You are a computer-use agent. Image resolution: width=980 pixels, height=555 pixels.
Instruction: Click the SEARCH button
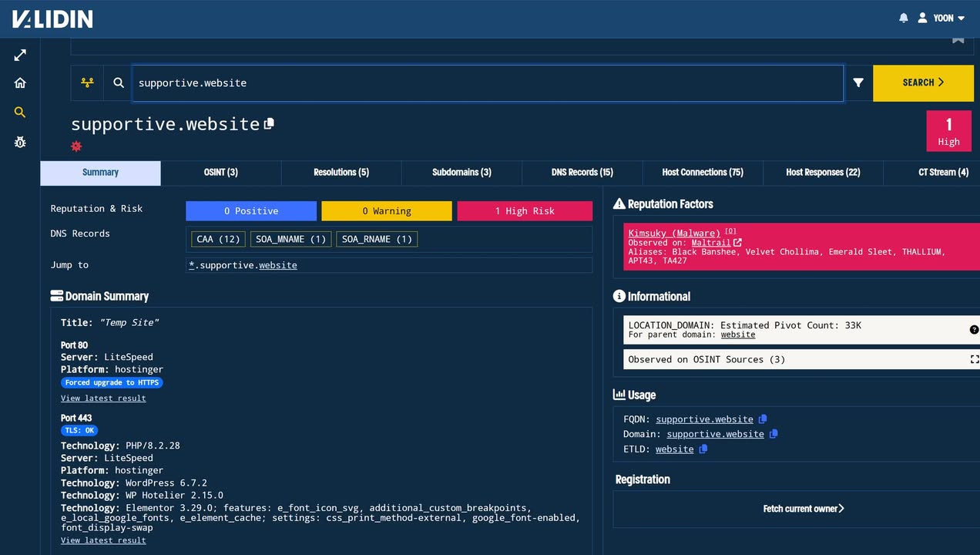tap(923, 82)
